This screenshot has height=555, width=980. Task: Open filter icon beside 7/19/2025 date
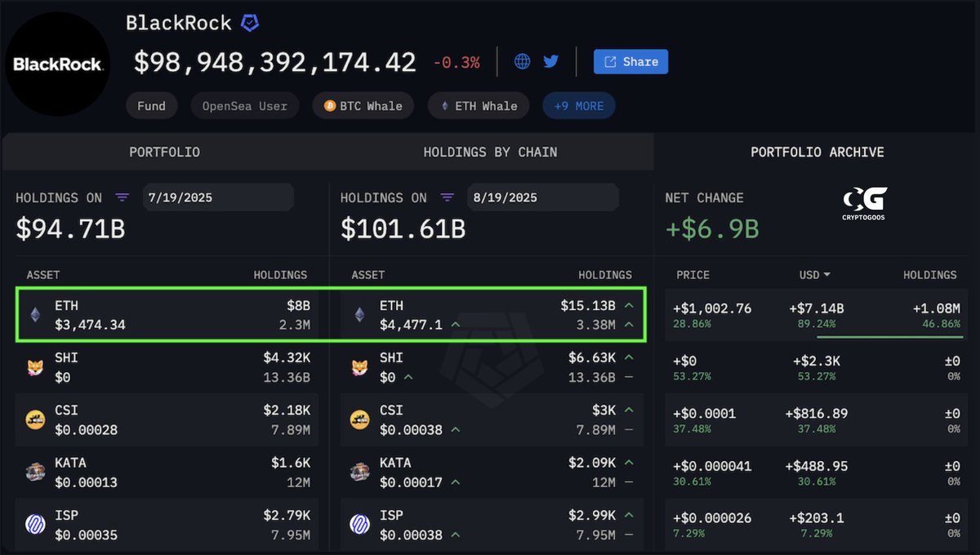[122, 198]
